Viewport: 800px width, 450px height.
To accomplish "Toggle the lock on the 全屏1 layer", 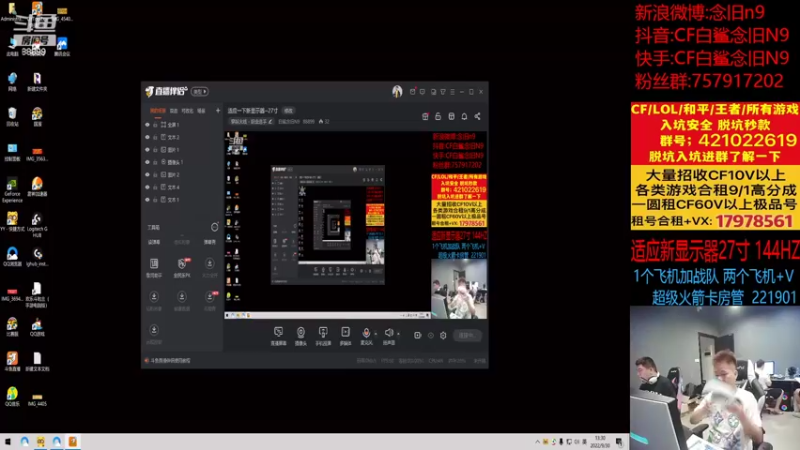I will 156,124.
